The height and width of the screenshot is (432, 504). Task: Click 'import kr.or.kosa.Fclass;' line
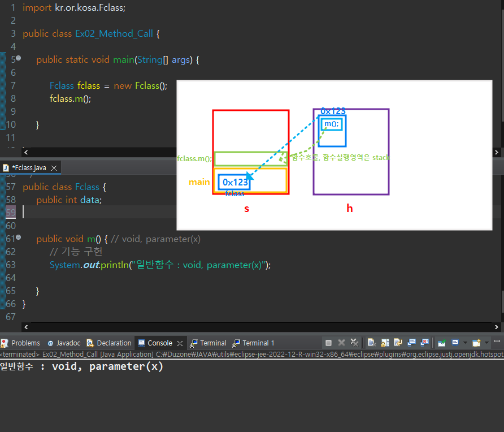(x=74, y=7)
